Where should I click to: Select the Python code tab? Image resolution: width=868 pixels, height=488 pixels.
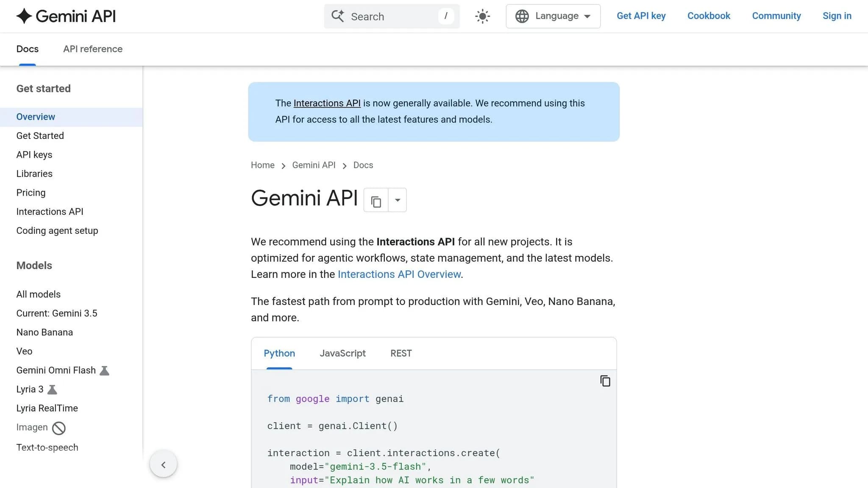[279, 353]
